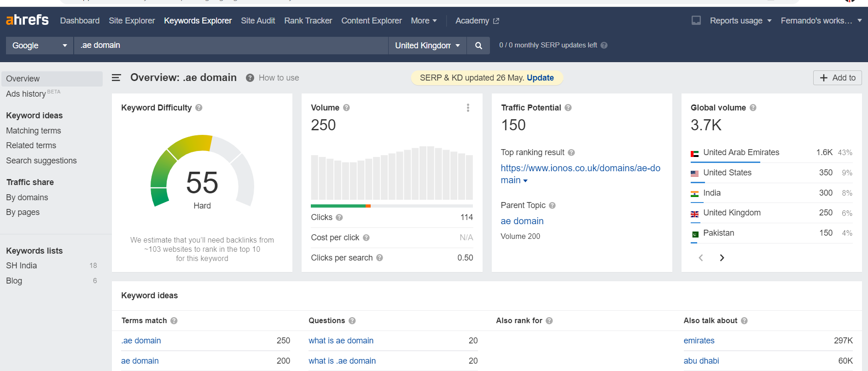Image resolution: width=868 pixels, height=371 pixels.
Task: Select Overview in sidebar
Action: (52, 79)
